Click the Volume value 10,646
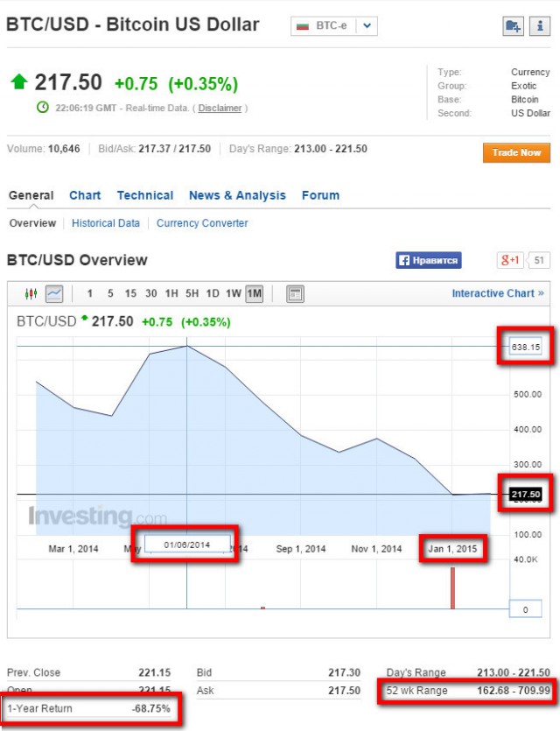 [x=64, y=149]
